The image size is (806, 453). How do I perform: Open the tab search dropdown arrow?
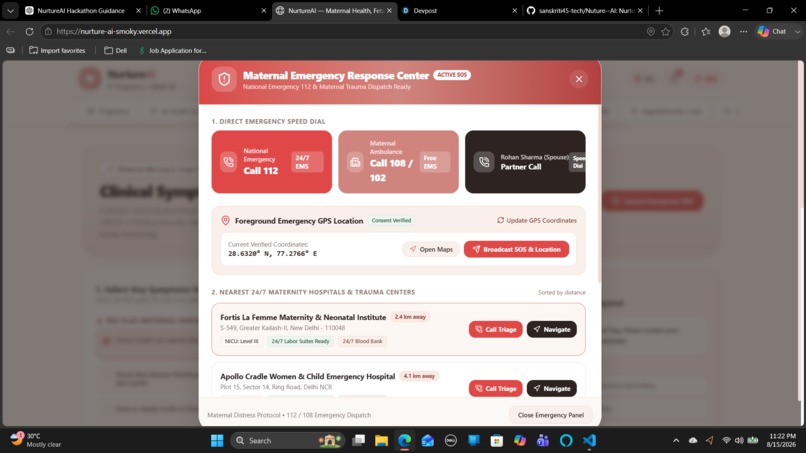pos(10,10)
